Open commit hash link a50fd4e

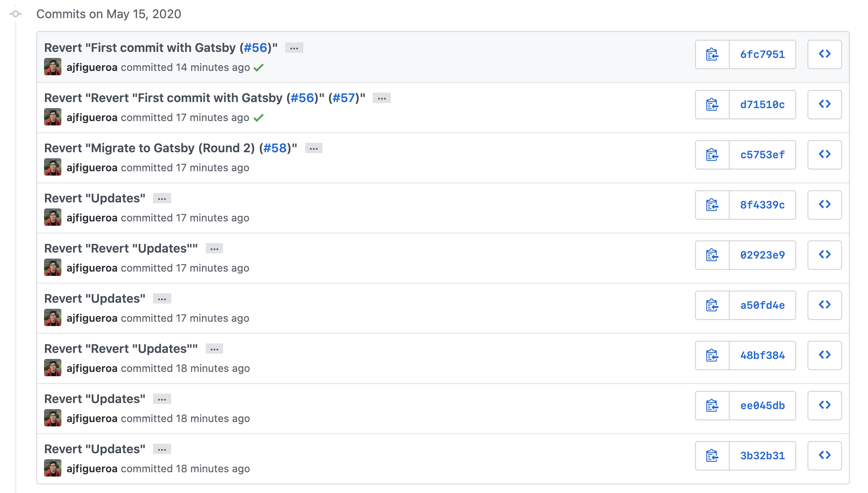click(x=763, y=305)
